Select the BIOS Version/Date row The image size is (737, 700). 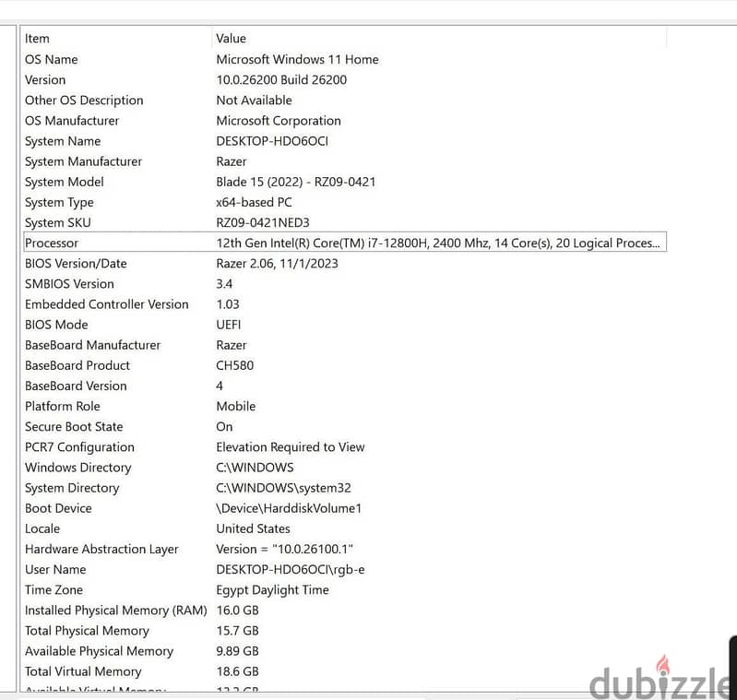345,264
